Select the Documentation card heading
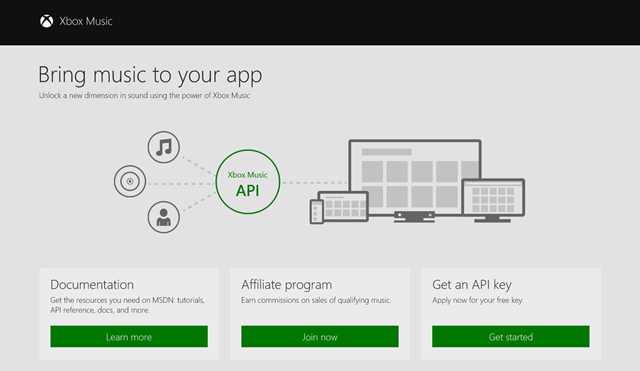The width and height of the screenshot is (640, 371). pyautogui.click(x=92, y=284)
